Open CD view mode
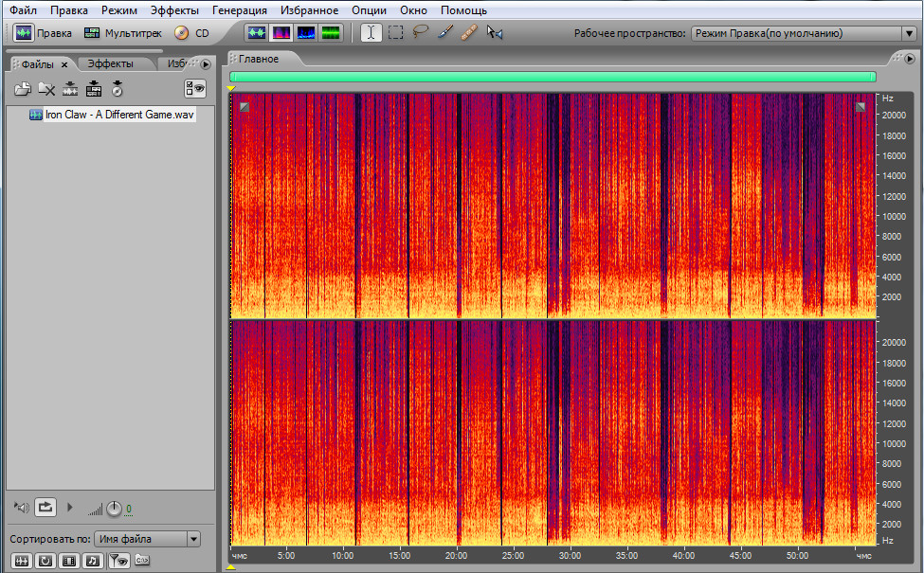Image resolution: width=924 pixels, height=573 pixels. [x=191, y=33]
